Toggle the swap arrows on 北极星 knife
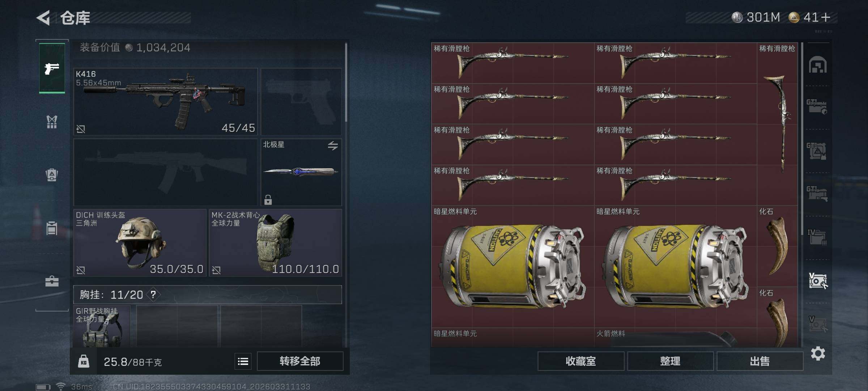Viewport: 868px width, 391px height. [x=333, y=146]
